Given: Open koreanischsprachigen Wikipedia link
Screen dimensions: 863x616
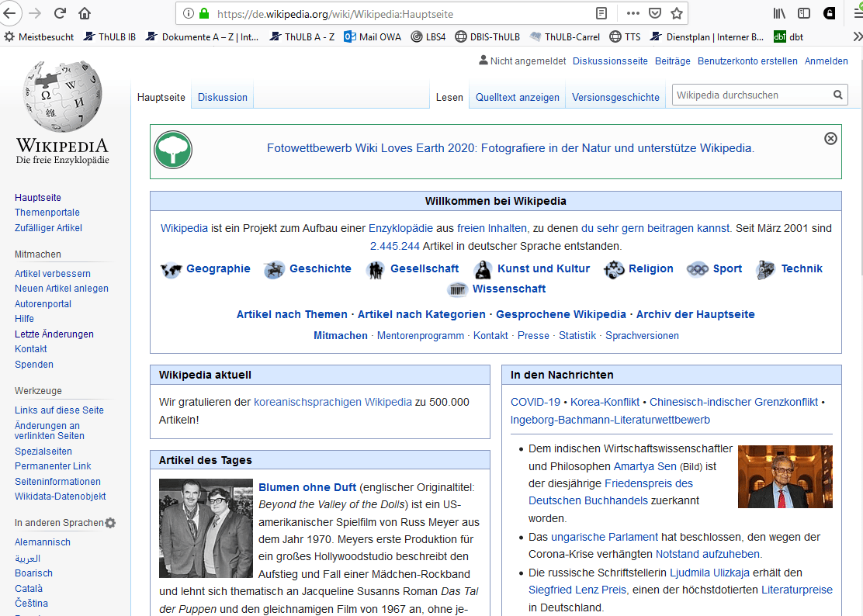Looking at the screenshot, I should [x=332, y=402].
